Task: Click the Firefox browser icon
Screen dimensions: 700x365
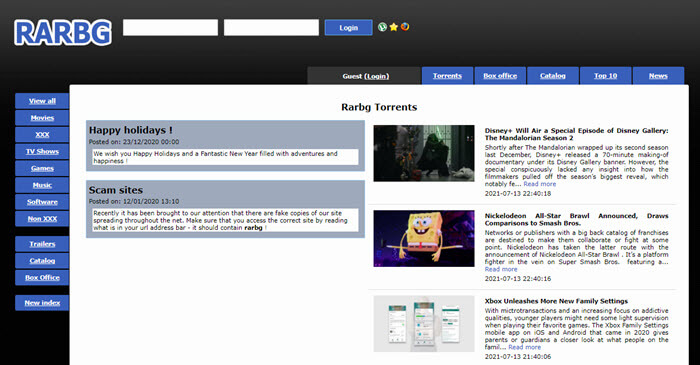Action: pyautogui.click(x=405, y=27)
